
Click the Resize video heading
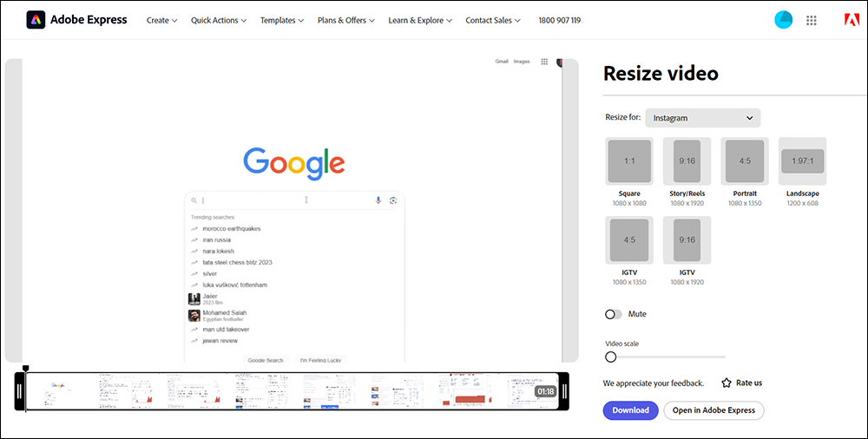coord(661,73)
